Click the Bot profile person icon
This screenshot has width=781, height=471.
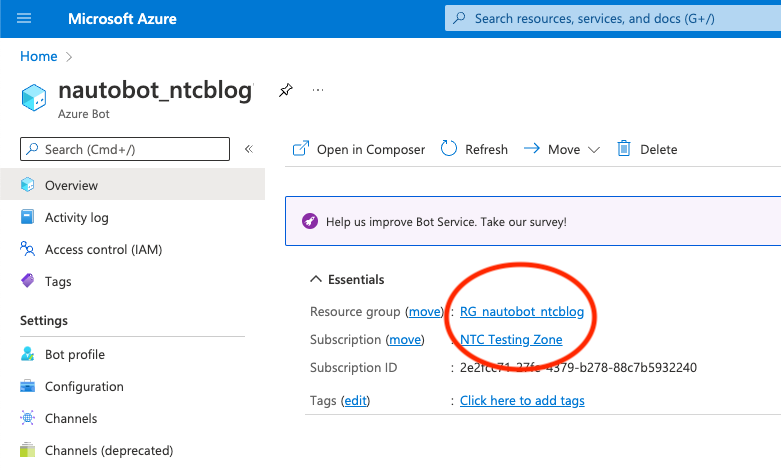[x=28, y=354]
